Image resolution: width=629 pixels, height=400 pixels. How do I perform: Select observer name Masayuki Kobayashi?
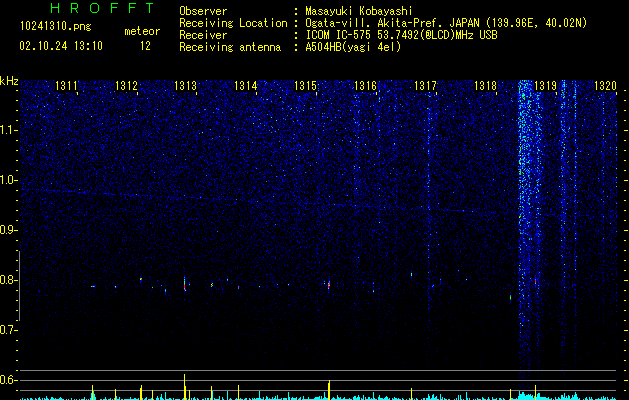pyautogui.click(x=359, y=11)
